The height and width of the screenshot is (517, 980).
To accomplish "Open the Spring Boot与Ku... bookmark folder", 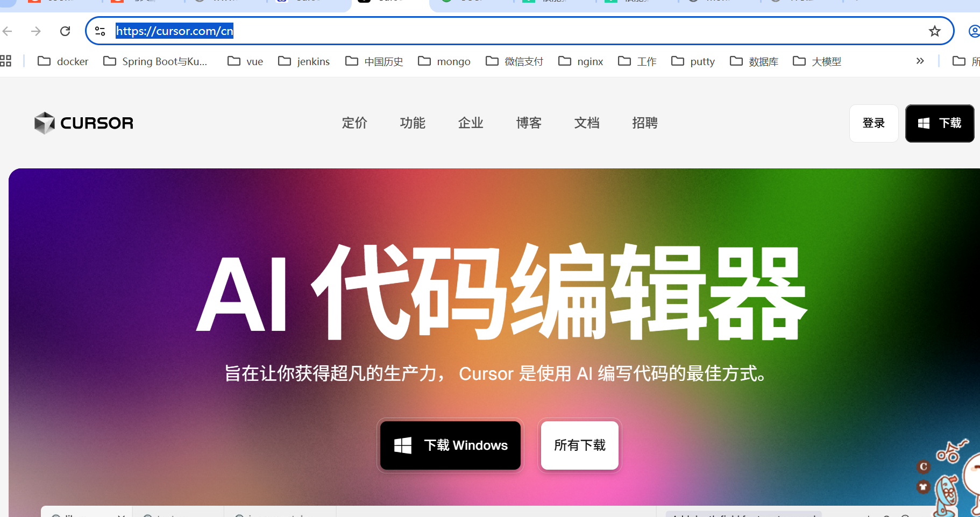I will click(x=155, y=61).
